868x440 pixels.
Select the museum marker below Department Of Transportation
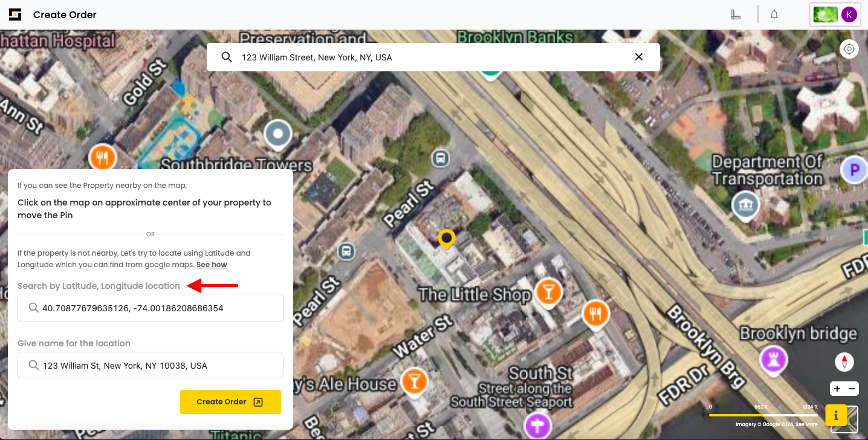tap(745, 205)
